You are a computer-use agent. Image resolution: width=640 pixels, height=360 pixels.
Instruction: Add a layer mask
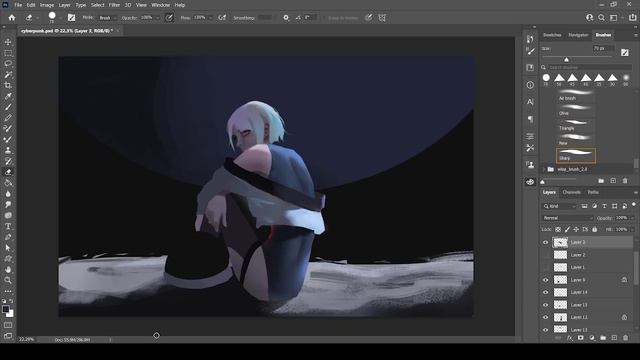click(580, 338)
